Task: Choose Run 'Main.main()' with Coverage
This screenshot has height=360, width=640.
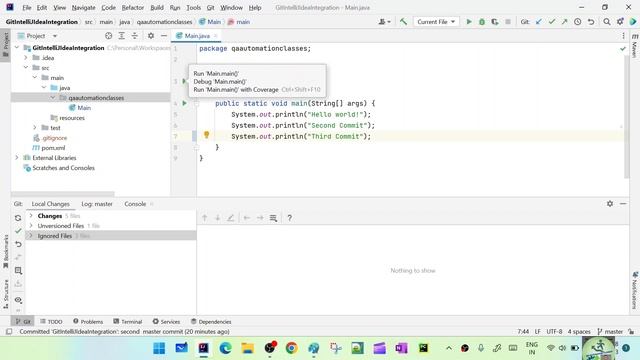Action: (x=257, y=89)
